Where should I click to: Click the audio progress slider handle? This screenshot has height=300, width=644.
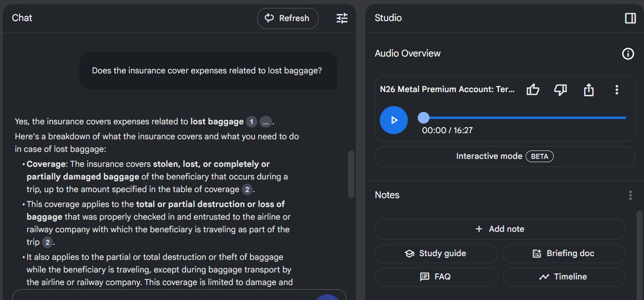click(423, 118)
